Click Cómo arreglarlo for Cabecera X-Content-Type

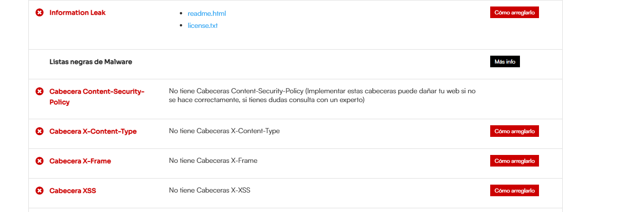[x=514, y=131]
